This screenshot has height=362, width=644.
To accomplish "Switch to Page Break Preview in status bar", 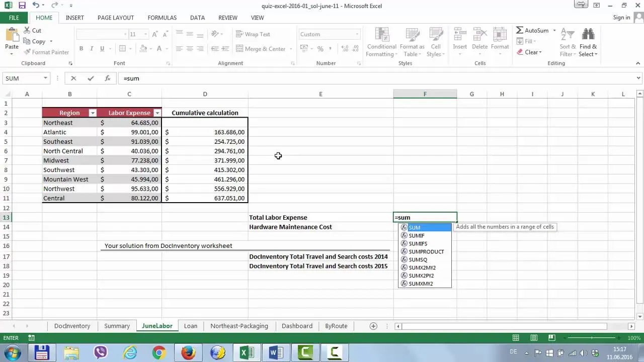I will pyautogui.click(x=552, y=338).
